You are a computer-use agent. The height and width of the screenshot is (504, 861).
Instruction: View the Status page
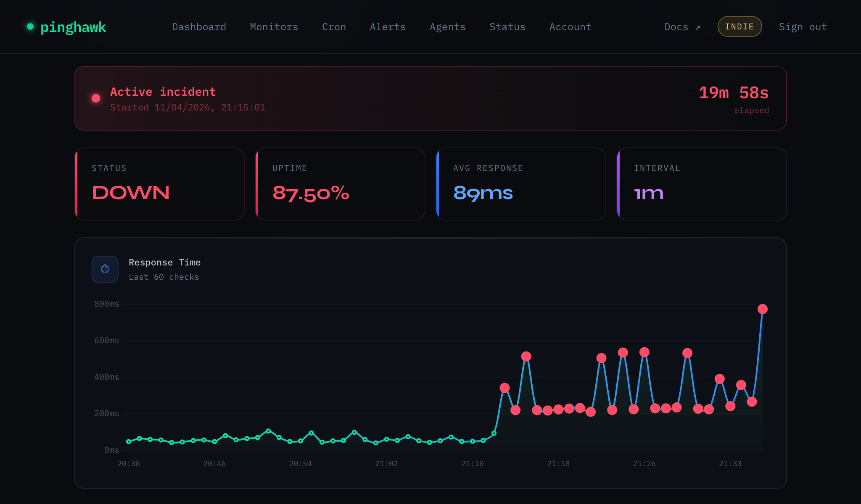(x=507, y=26)
